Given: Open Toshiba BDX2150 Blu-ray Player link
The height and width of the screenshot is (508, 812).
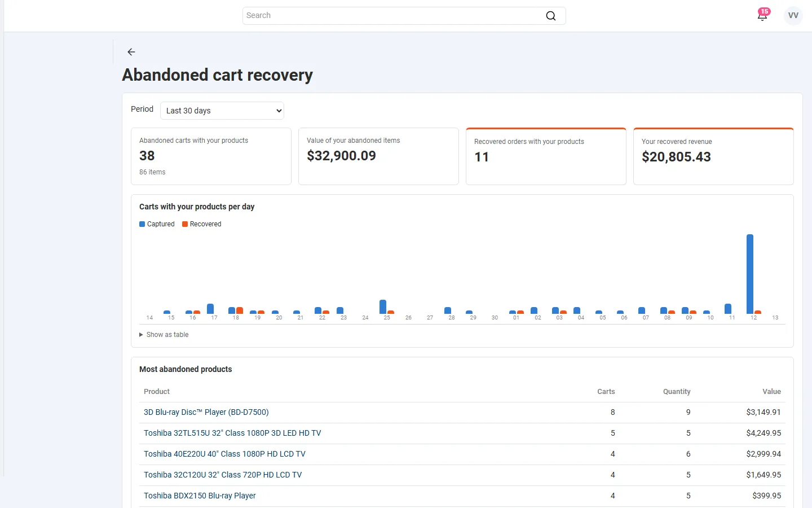Looking at the screenshot, I should pos(200,496).
